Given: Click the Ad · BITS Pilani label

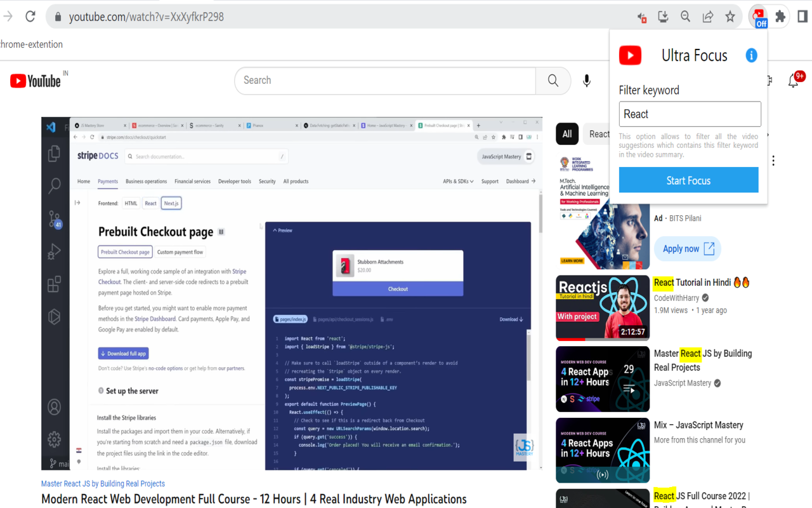Looking at the screenshot, I should point(678,218).
